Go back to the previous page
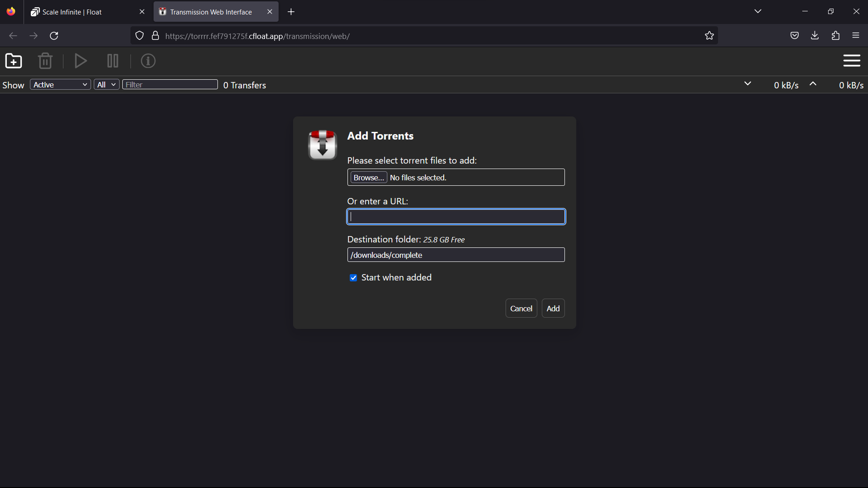The image size is (868, 488). click(x=13, y=36)
